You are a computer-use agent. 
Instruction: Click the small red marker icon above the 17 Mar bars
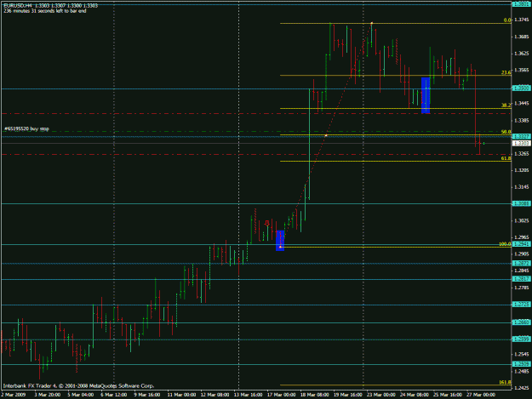tap(267, 223)
